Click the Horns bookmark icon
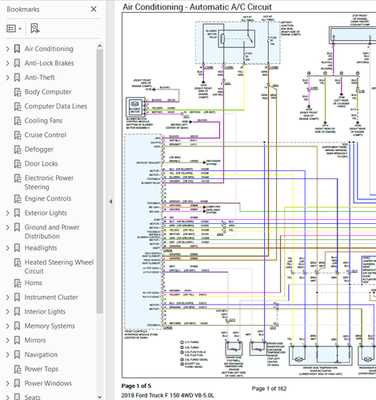The width and height of the screenshot is (376, 400). [17, 283]
